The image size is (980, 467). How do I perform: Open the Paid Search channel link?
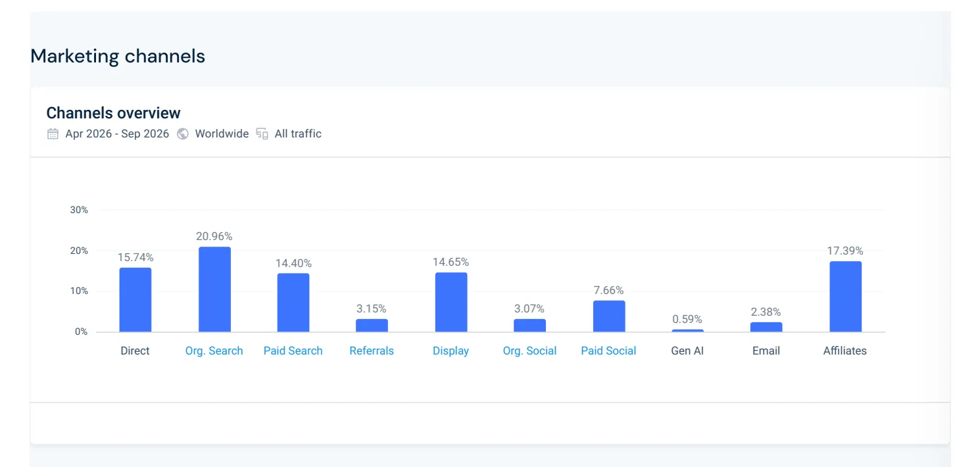click(x=293, y=351)
